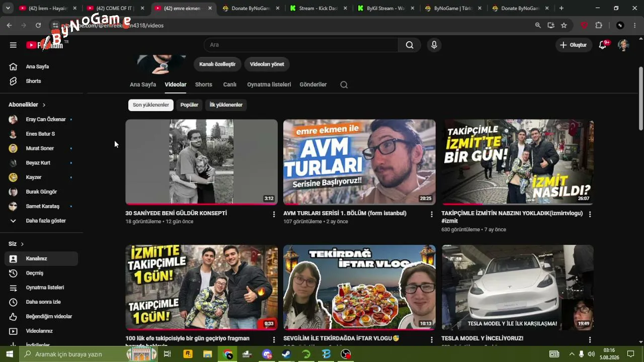Screen dimensions: 644x362
Task: Click the search magnifier button beside Ara field
Action: [x=410, y=45]
